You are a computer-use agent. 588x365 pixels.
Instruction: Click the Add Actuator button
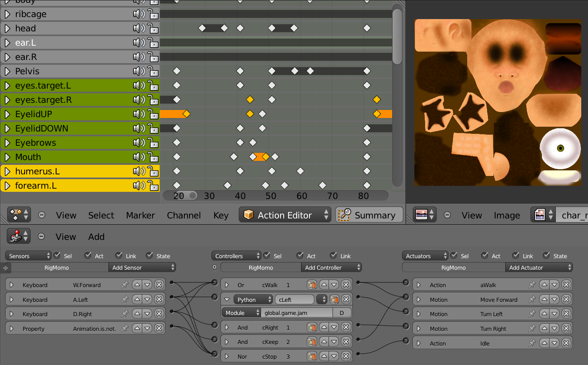coord(539,267)
